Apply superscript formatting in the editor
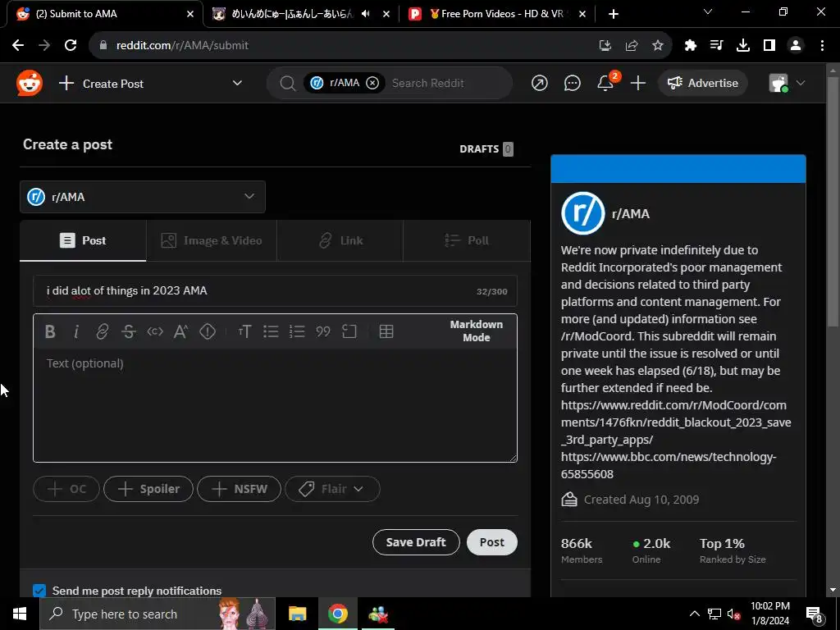The image size is (840, 630). [x=181, y=331]
